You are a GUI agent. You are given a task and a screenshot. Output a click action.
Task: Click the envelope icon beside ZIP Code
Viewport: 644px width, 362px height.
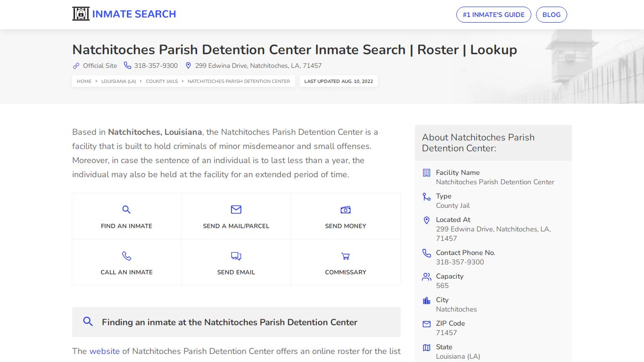tap(427, 324)
